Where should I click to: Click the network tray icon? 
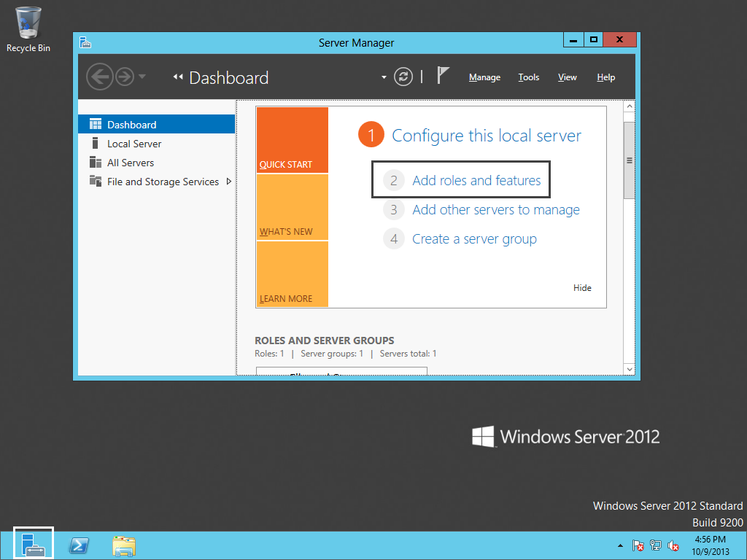(656, 545)
